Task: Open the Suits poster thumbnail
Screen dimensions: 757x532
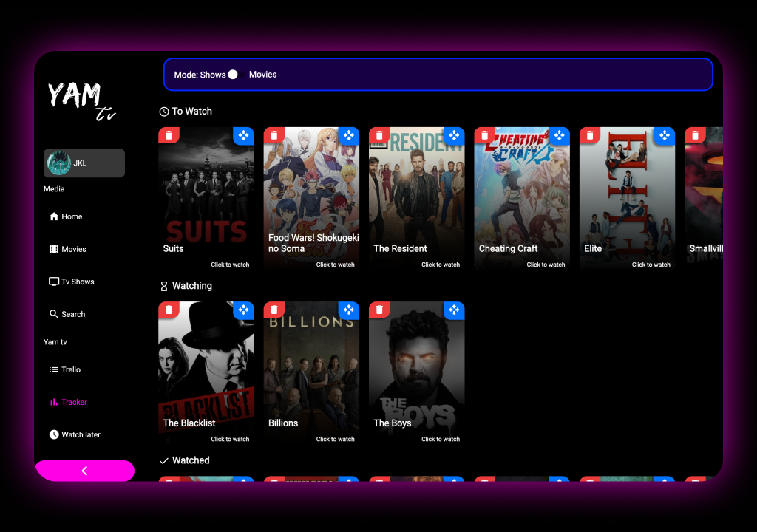Action: coord(206,198)
